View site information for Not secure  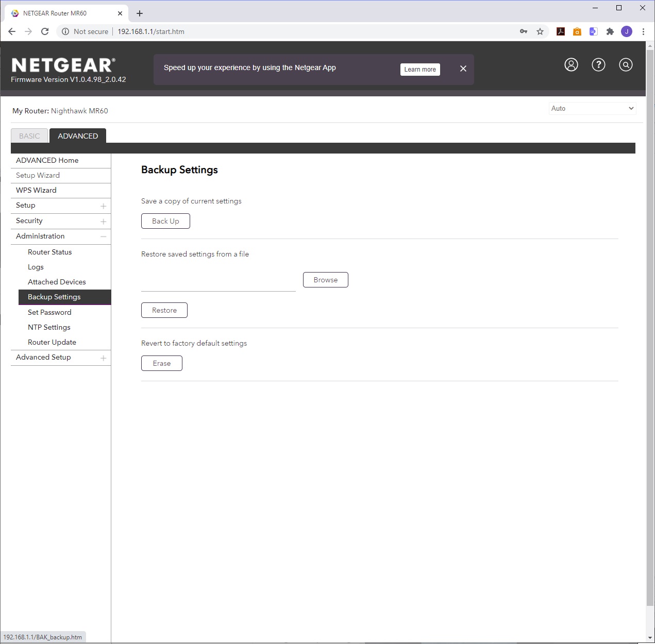point(85,31)
